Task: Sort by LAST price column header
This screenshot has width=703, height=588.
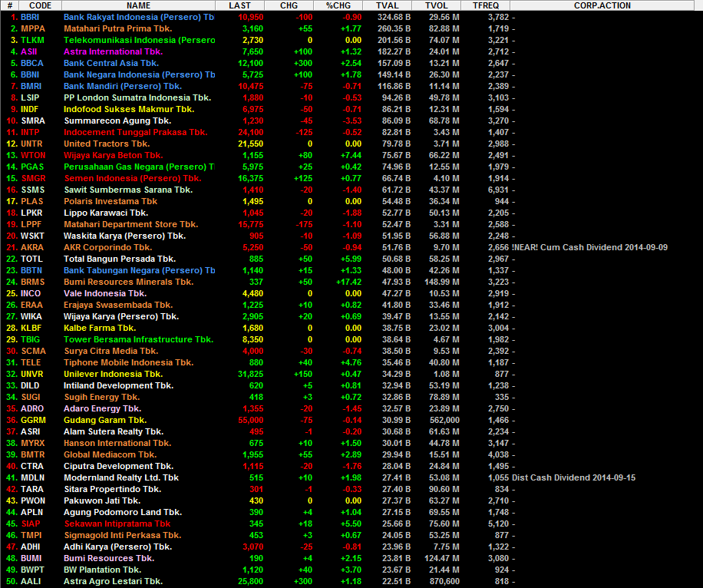Action: coord(240,5)
